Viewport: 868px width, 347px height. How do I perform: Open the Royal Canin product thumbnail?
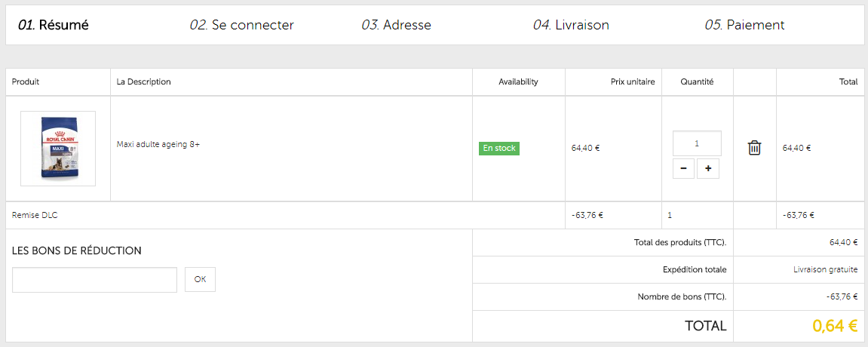tap(58, 149)
